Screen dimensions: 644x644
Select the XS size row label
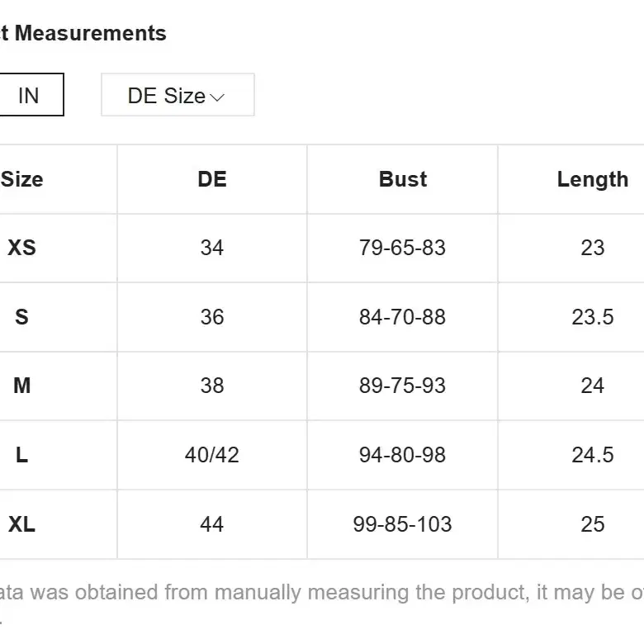21,248
